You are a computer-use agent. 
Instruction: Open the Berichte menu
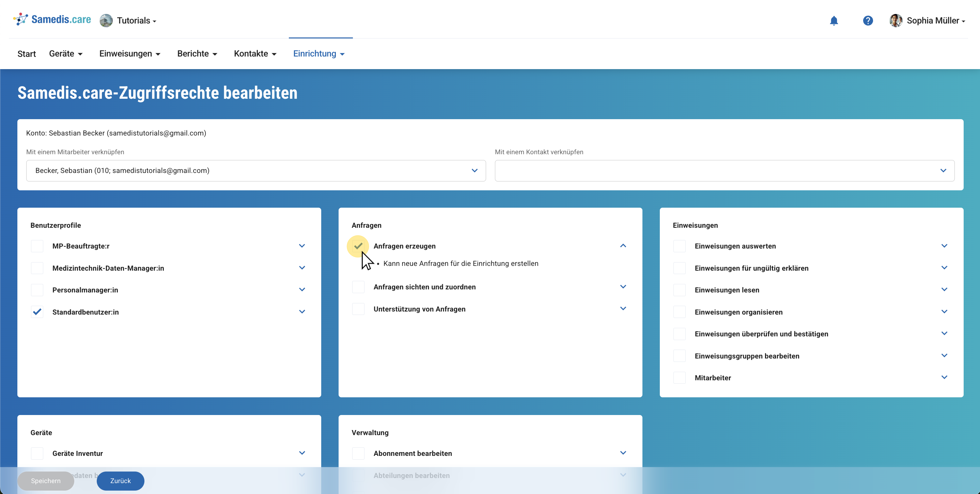pos(197,53)
